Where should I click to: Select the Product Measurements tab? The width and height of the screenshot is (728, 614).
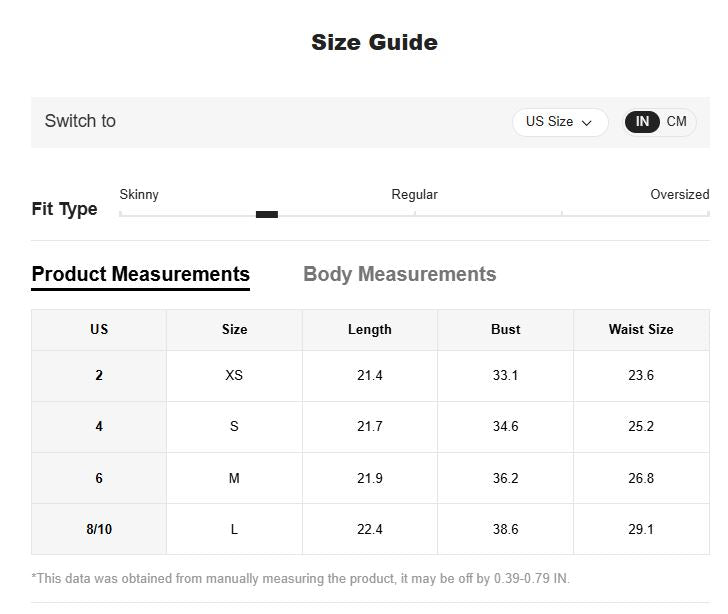point(141,274)
